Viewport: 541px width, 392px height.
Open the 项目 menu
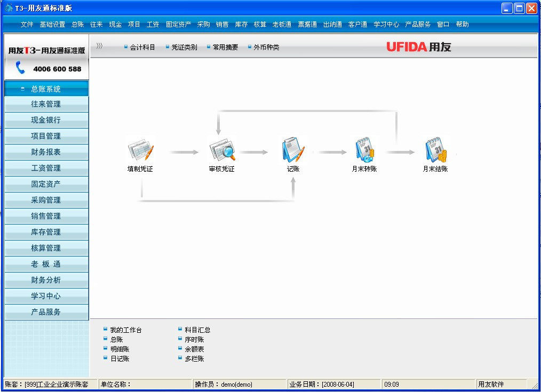[134, 25]
